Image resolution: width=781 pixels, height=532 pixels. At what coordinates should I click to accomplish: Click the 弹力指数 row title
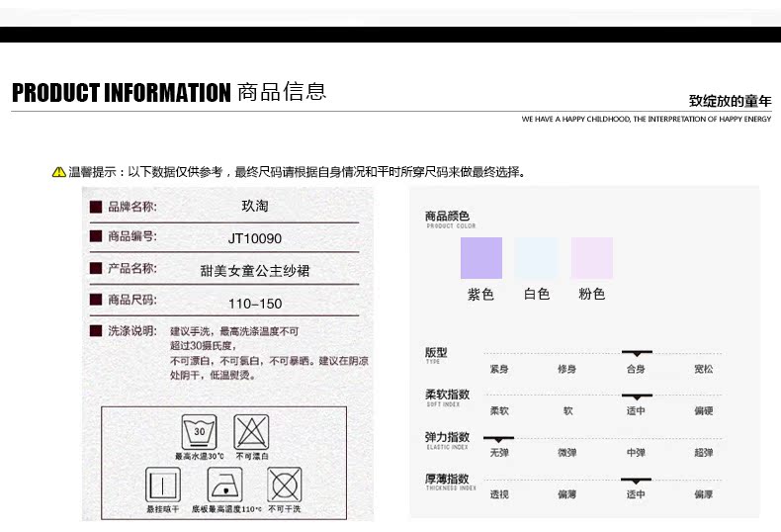[x=447, y=437]
